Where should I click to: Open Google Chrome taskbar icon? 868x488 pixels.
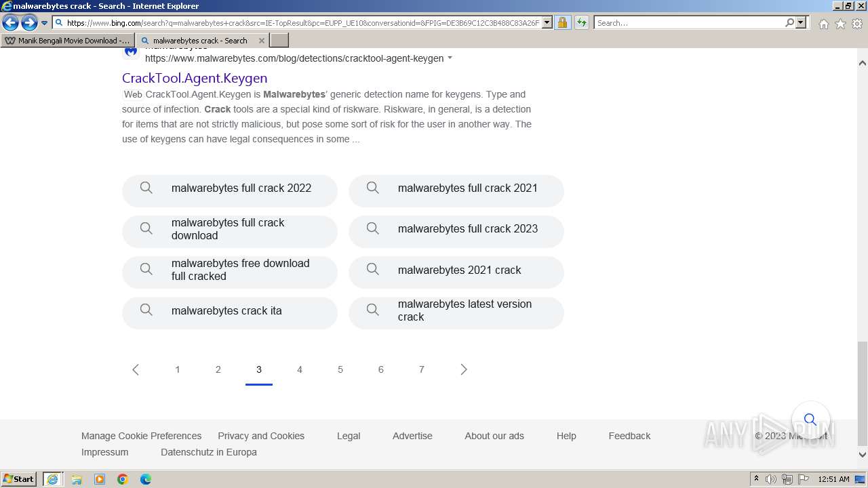(x=123, y=479)
